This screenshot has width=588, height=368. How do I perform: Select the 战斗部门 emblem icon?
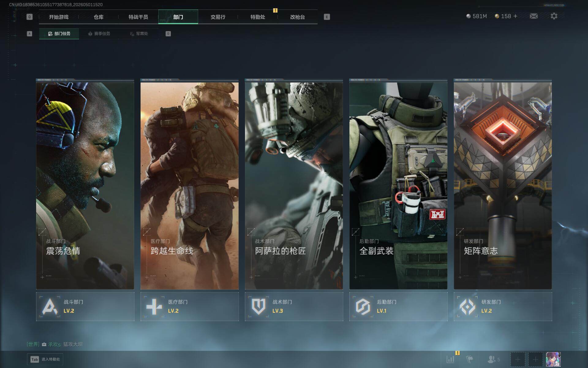50,307
